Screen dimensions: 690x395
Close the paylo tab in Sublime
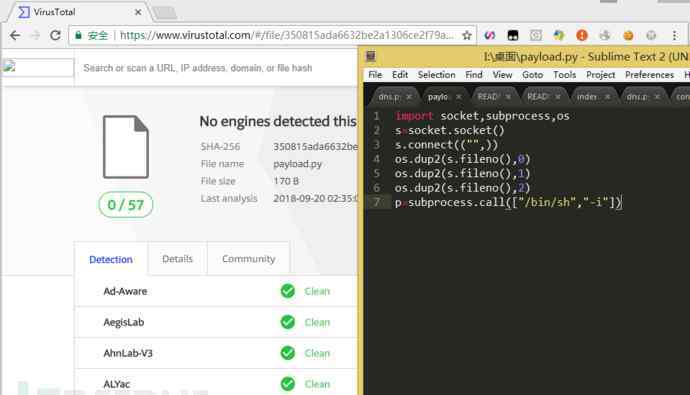(x=459, y=96)
